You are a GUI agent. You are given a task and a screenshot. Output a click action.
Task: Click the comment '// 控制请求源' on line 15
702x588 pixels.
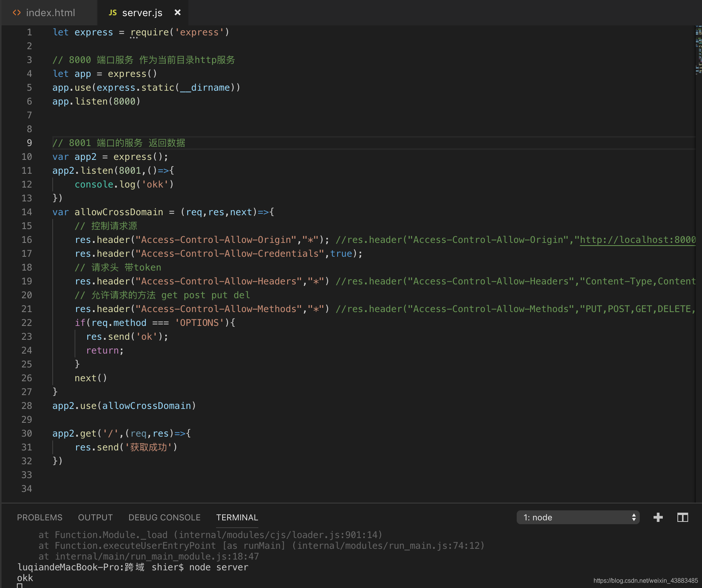coord(106,226)
